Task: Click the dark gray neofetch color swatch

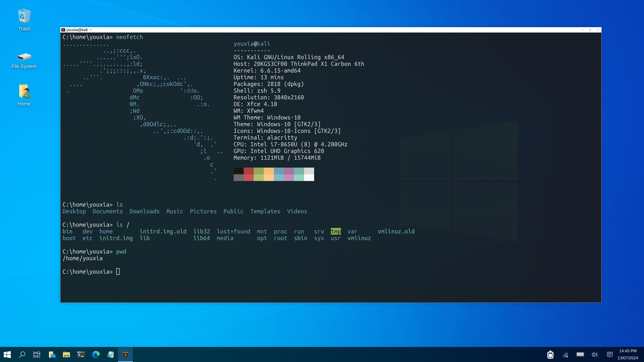Action: tap(238, 178)
